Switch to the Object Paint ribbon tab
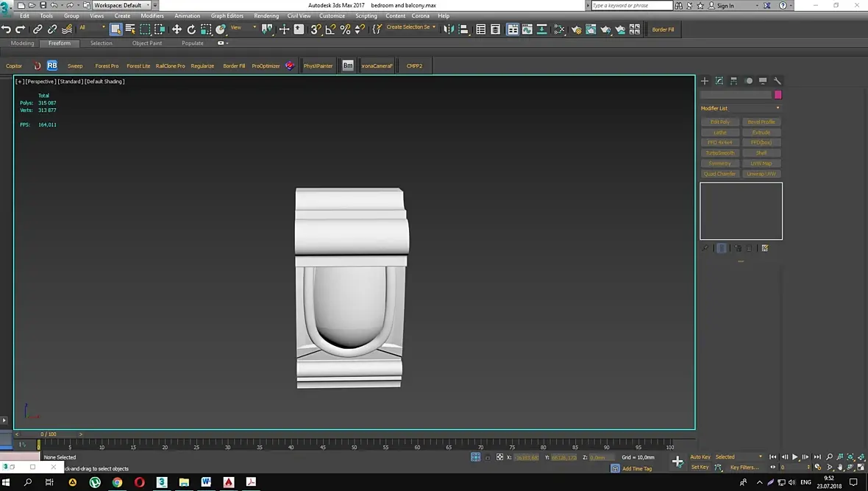 pyautogui.click(x=147, y=43)
